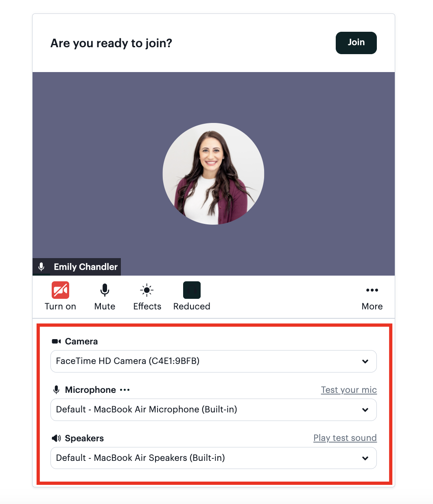Image resolution: width=433 pixels, height=504 pixels.
Task: Open the MacBook Air Microphone dropdown
Action: [x=365, y=410]
